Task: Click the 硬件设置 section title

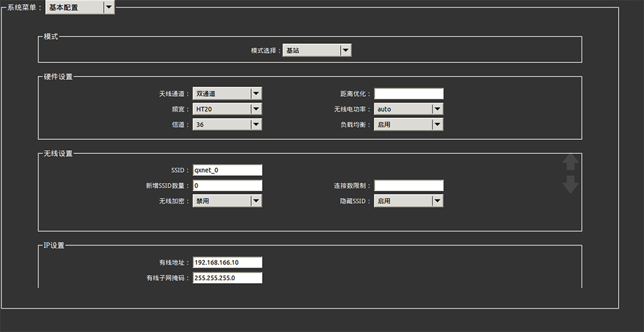Action: pos(58,77)
